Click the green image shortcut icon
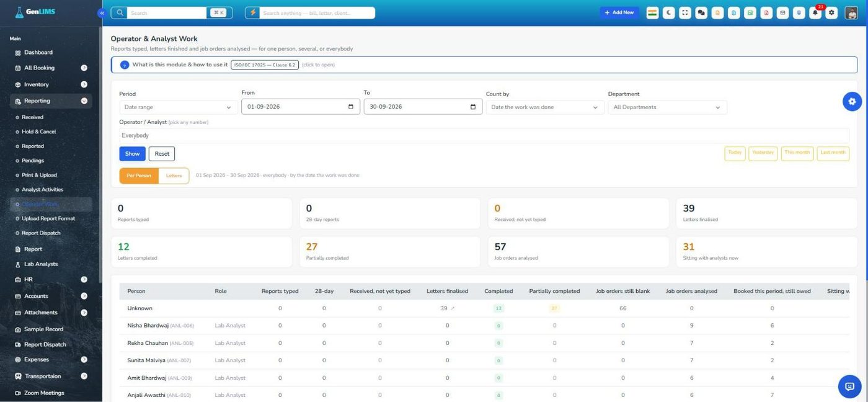 pos(750,12)
